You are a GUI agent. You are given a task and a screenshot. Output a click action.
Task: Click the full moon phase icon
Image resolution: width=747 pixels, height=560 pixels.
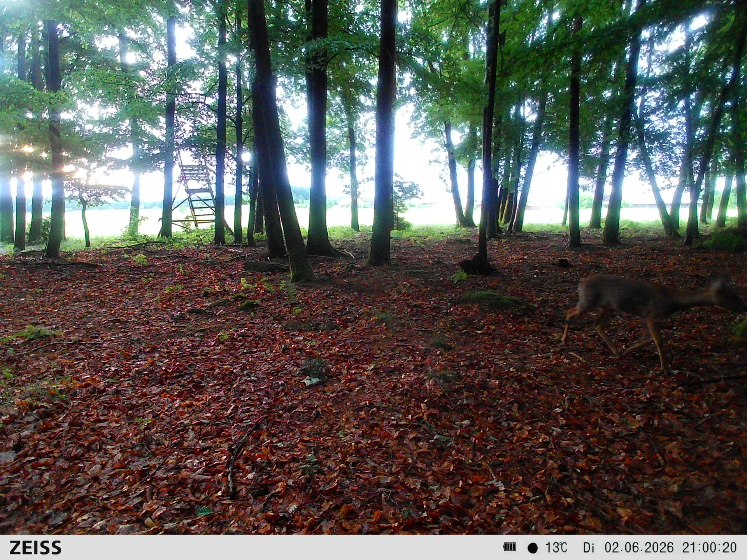tap(533, 548)
